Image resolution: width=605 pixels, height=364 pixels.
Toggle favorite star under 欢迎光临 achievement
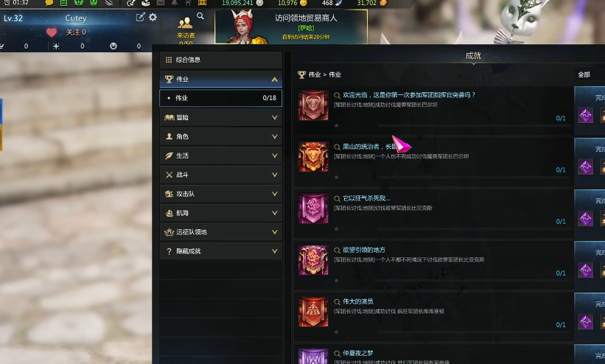[337, 125]
